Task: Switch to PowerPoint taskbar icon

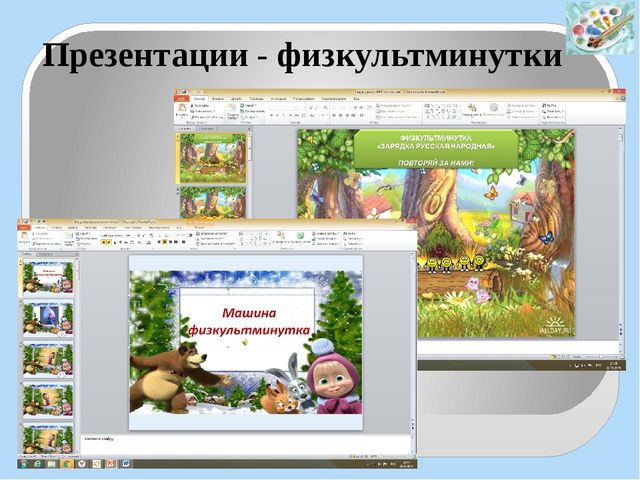Action: [111, 464]
